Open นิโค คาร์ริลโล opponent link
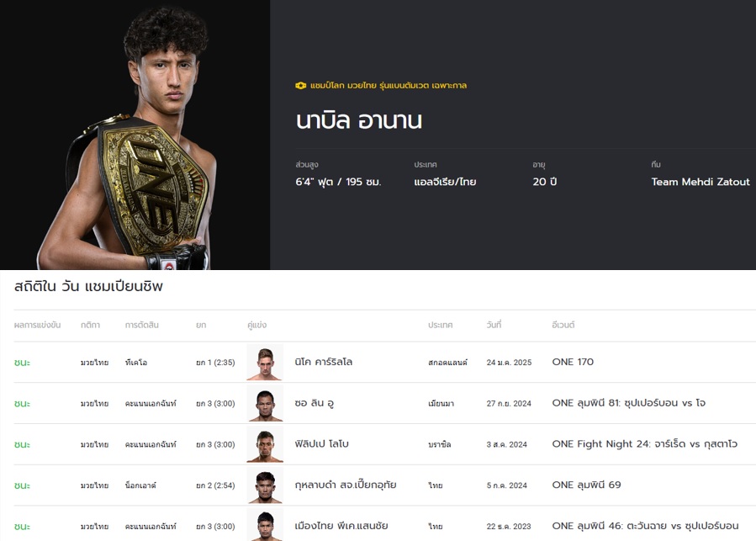 324,362
